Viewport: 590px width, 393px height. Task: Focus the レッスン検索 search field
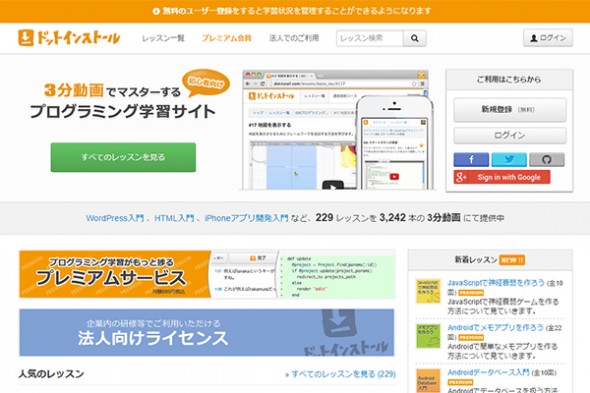[370, 38]
